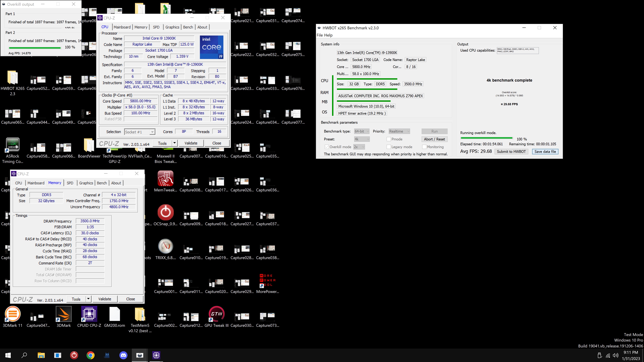Screen dimensions: 644x362
Task: Open the volume control in system tray
Action: pyautogui.click(x=616, y=355)
